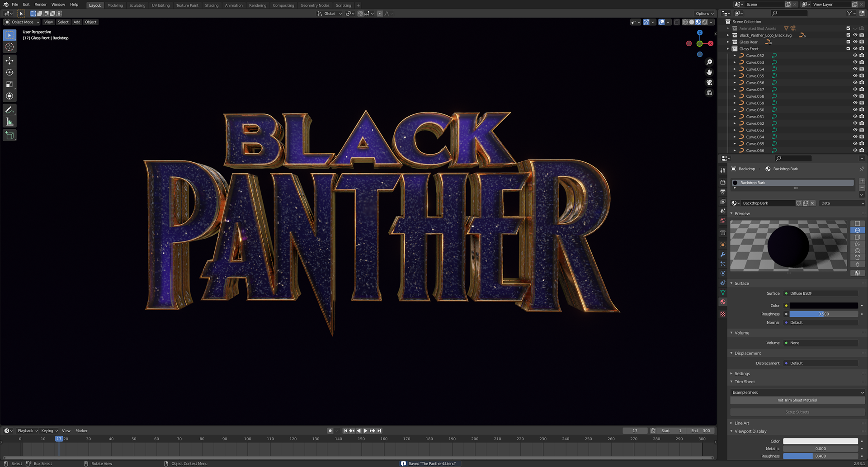Open the View Layer properties tab
Image resolution: width=868 pixels, height=467 pixels.
723,201
